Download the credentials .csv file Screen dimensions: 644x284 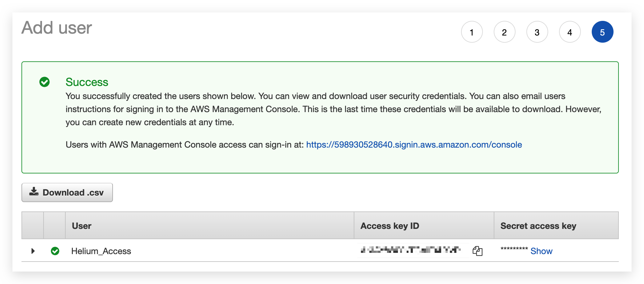pyautogui.click(x=67, y=192)
